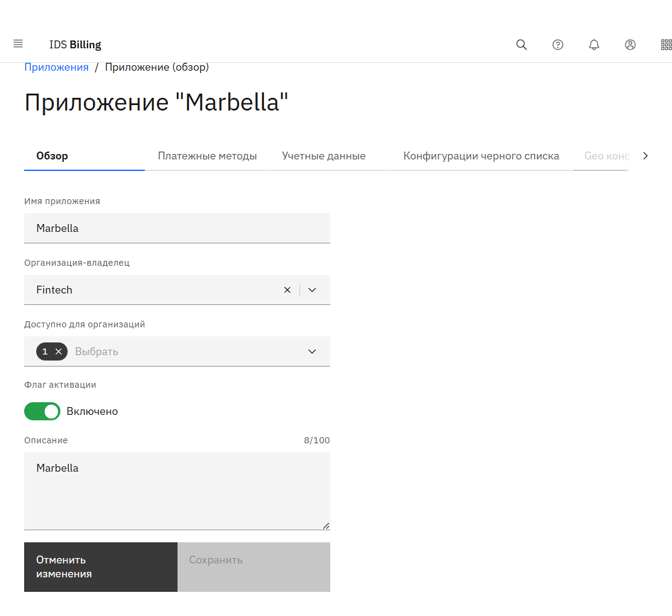Toggle the activation flag switch off
Viewport: 672px width, 616px height.
42,411
